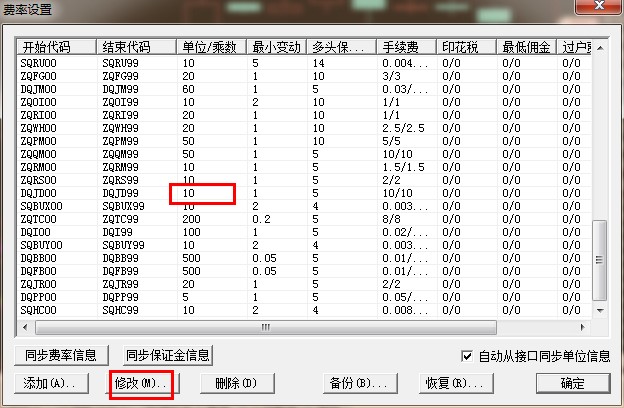Toggle 自动从接口同步单位信息 checkbox
The image size is (624, 408).
(x=467, y=356)
